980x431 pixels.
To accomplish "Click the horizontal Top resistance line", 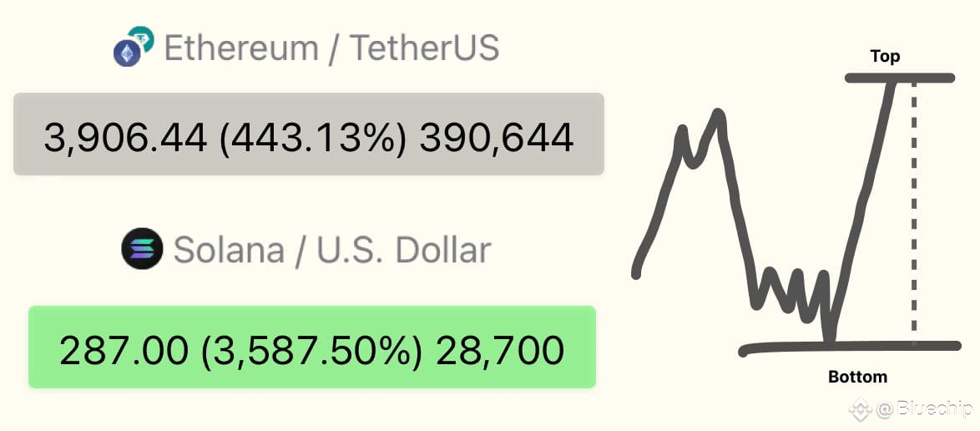I will [x=899, y=79].
